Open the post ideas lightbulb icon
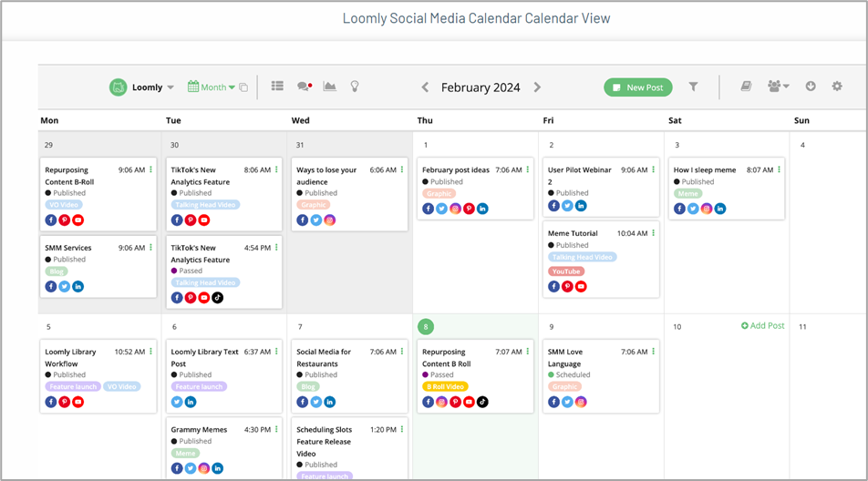 [x=355, y=87]
